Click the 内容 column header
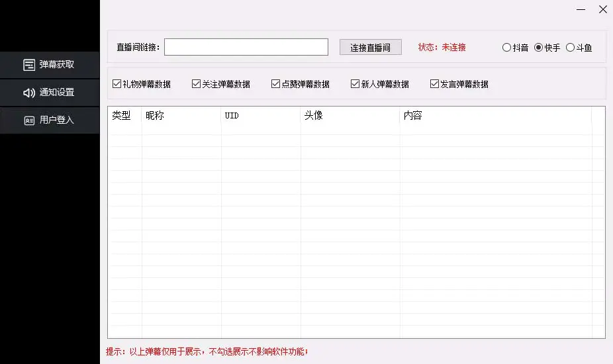The width and height of the screenshot is (613, 364). coord(495,116)
